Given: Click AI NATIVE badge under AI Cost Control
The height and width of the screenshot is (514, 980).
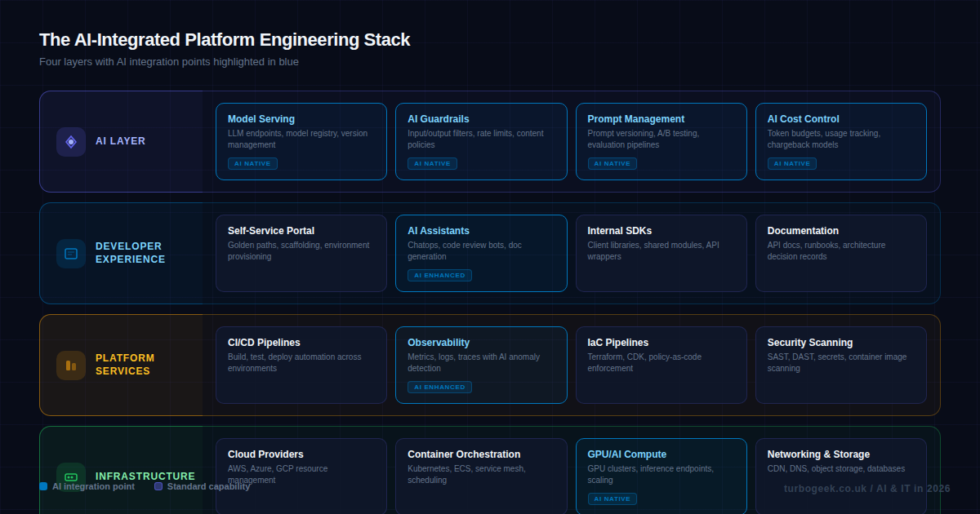Looking at the screenshot, I should coord(792,163).
